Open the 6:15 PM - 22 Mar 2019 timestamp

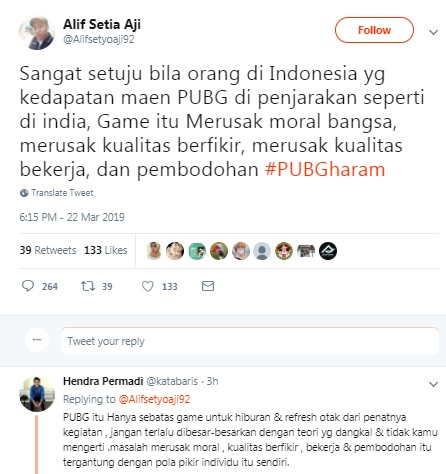[72, 217]
